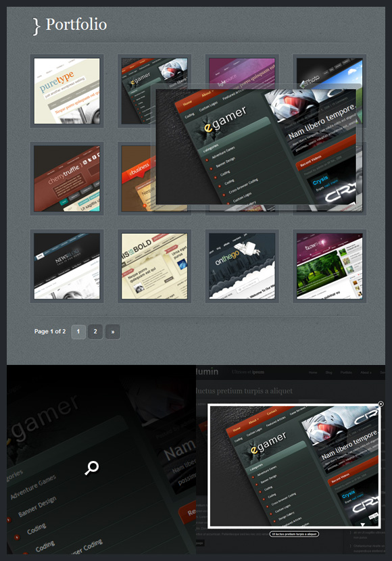Open the 'This is Bold' portfolio thumbnail
This screenshot has width=392, height=561.
154,266
